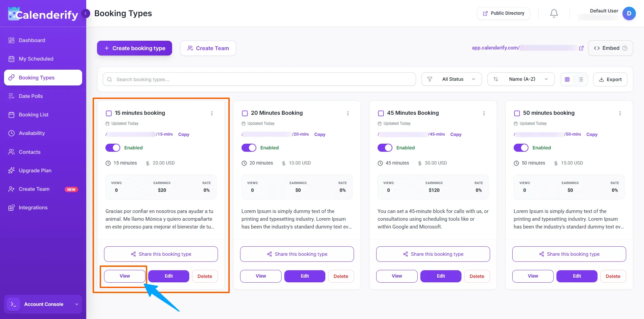The width and height of the screenshot is (644, 319).
Task: Select the My Scheduled calendar icon
Action: [11, 59]
